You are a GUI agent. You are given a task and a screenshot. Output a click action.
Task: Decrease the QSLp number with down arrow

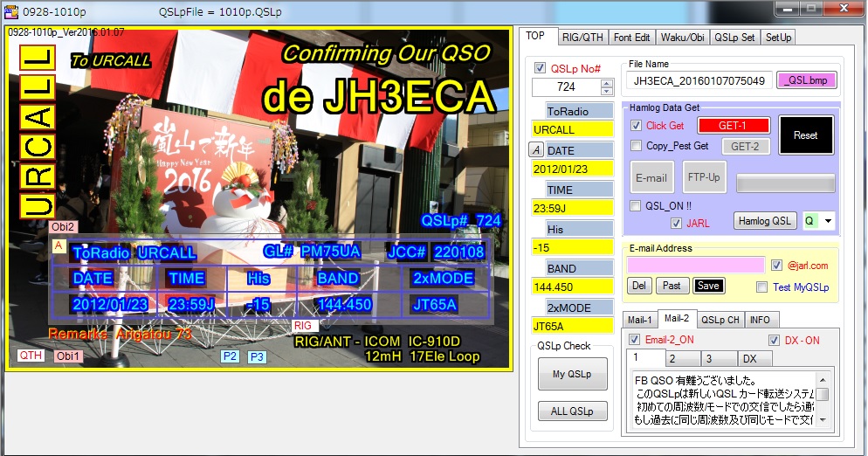(607, 91)
